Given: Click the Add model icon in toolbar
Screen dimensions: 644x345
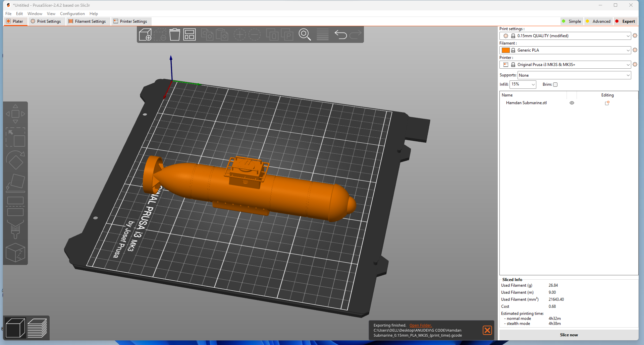Looking at the screenshot, I should [x=145, y=34].
